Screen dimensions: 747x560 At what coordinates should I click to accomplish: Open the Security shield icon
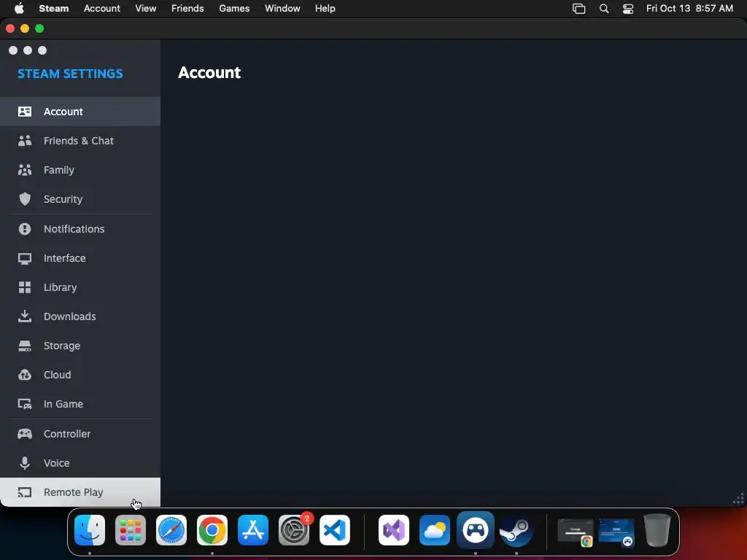coord(25,199)
